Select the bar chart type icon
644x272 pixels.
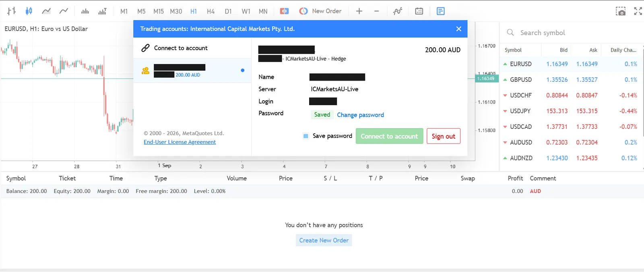(x=11, y=11)
